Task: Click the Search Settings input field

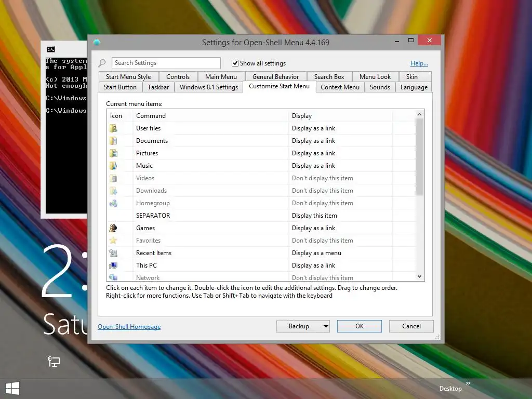Action: [x=166, y=63]
